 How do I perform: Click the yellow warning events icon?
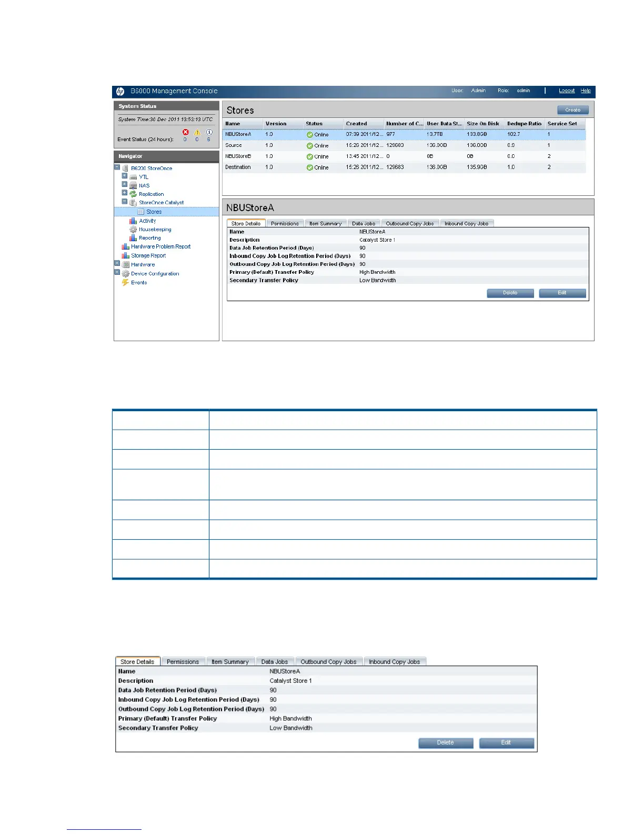197,132
